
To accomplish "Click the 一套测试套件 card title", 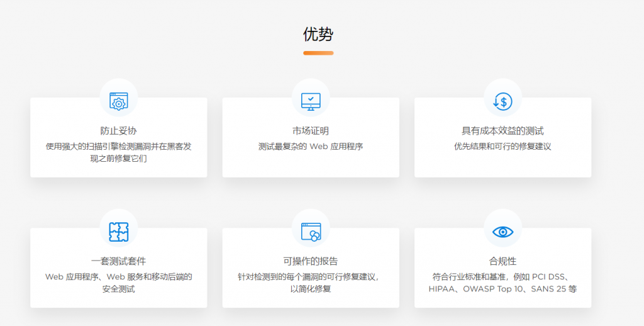I will click(119, 261).
